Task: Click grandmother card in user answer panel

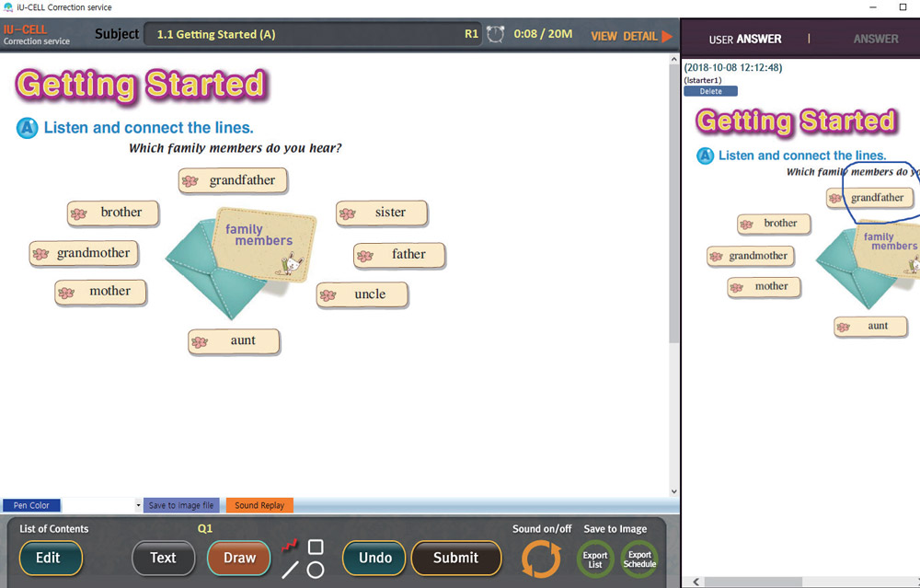Action: (x=751, y=257)
